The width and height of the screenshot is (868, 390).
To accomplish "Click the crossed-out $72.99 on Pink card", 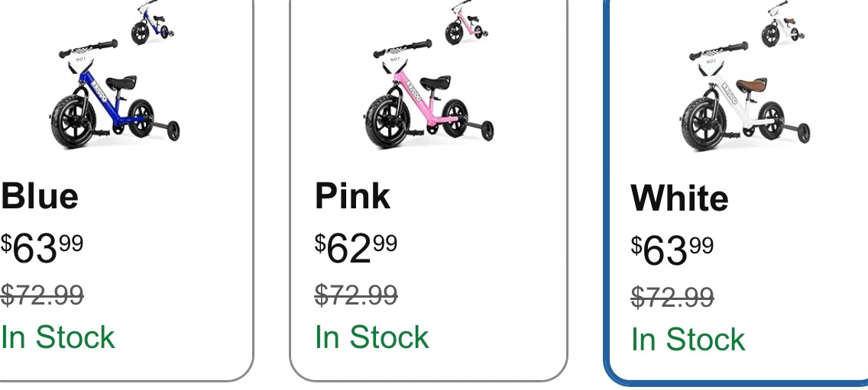I will [356, 295].
